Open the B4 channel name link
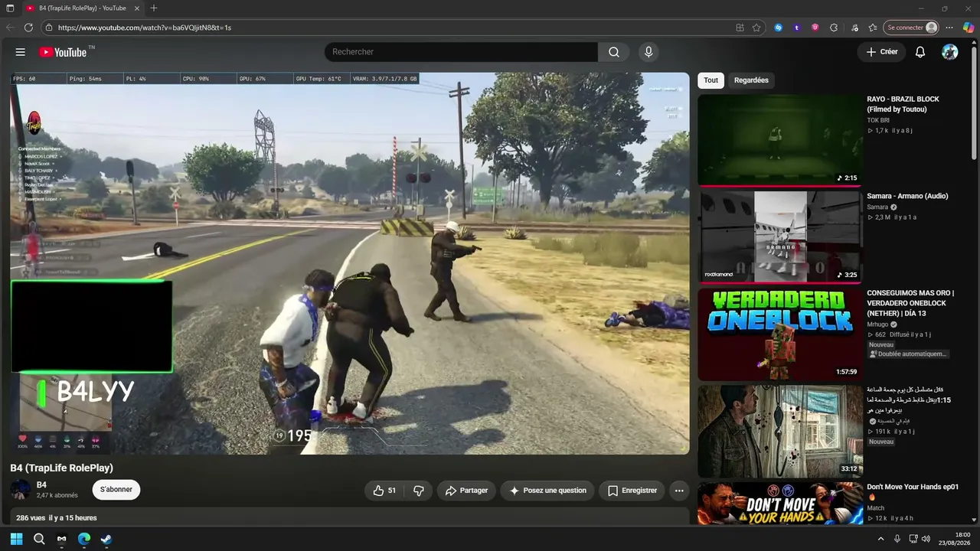980x551 pixels. 41,485
